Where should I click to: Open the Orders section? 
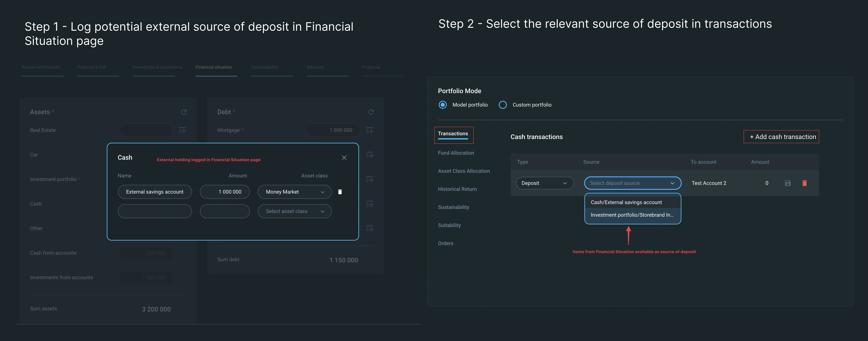445,243
